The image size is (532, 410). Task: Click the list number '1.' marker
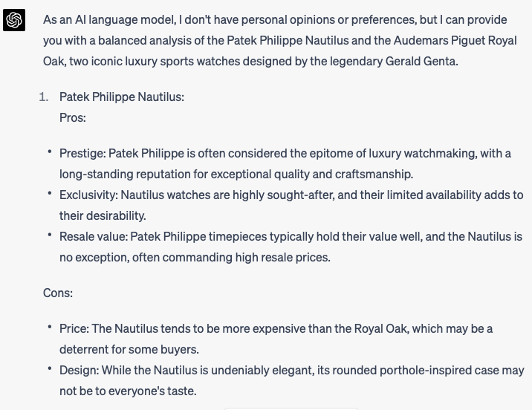pyautogui.click(x=44, y=97)
